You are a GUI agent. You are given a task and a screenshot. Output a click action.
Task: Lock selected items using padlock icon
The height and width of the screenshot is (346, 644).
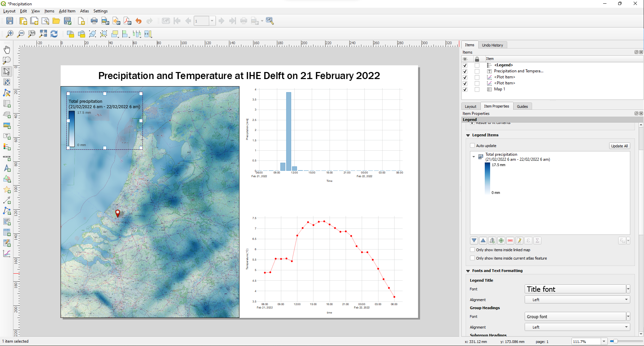point(70,34)
